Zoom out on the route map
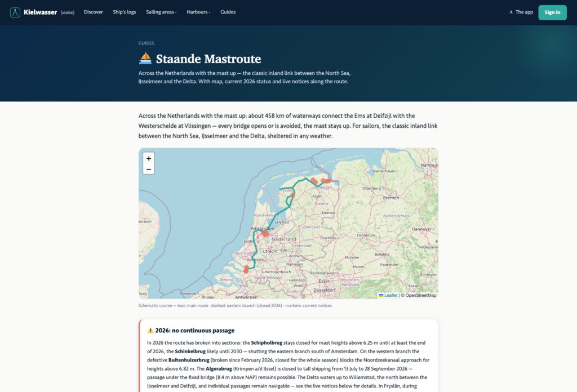This screenshot has height=392, width=577. tap(148, 169)
